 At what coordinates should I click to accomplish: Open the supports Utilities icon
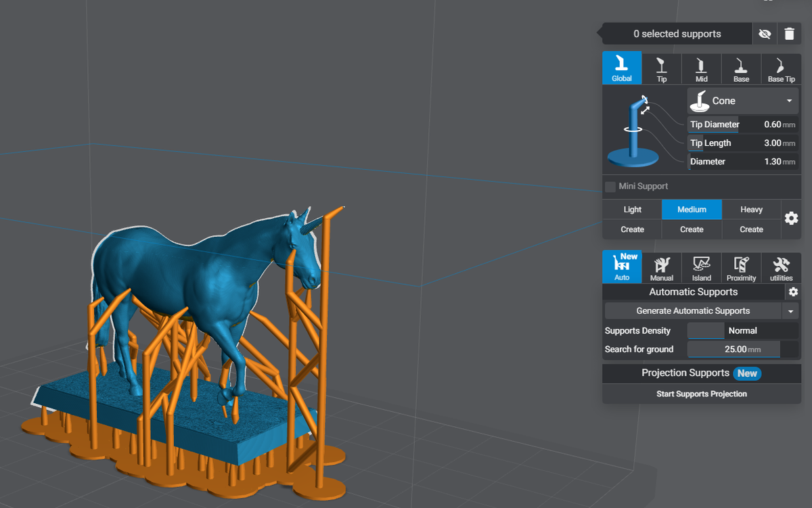tap(780, 267)
